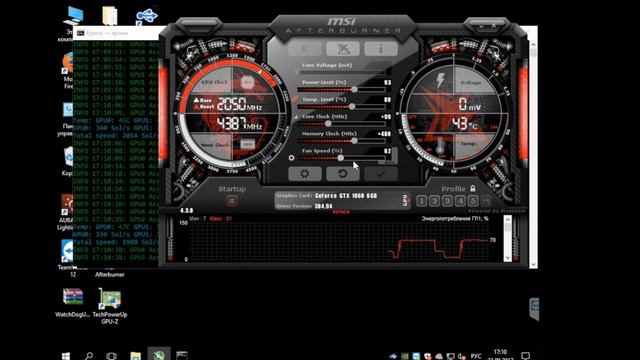
Task: Open the folder icon on desktop
Action: click(x=110, y=17)
